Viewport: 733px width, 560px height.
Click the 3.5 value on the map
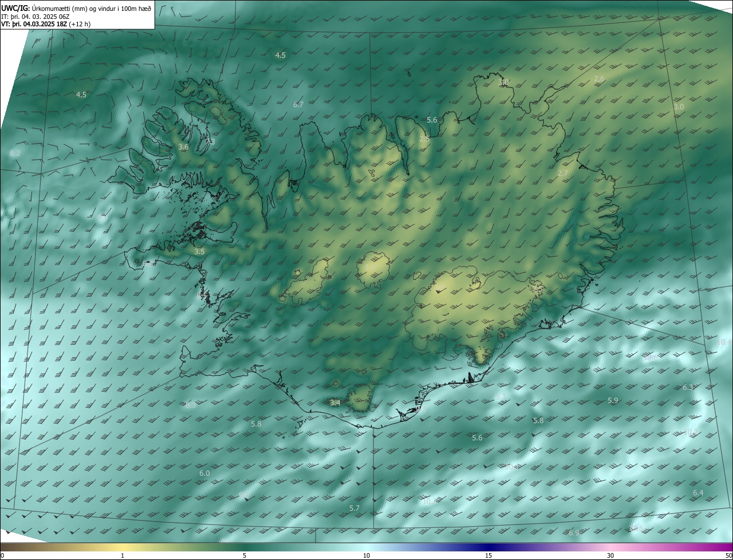coord(199,252)
